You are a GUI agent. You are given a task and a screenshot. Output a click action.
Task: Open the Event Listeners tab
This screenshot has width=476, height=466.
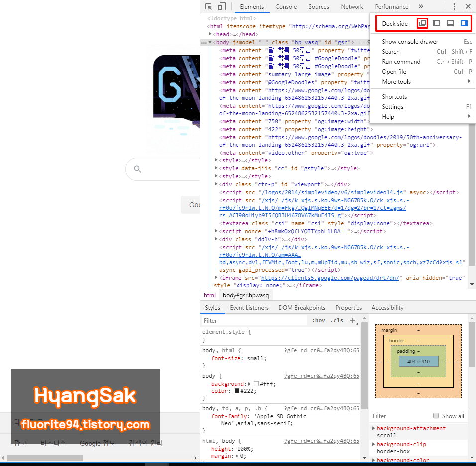pyautogui.click(x=249, y=308)
